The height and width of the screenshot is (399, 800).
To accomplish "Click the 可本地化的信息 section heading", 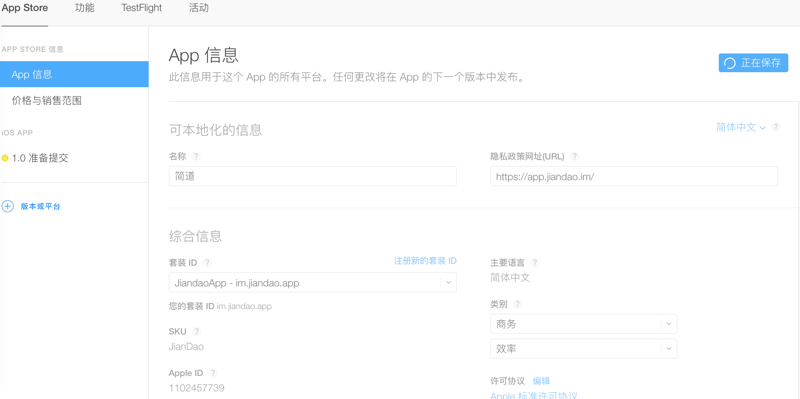I will [x=215, y=130].
